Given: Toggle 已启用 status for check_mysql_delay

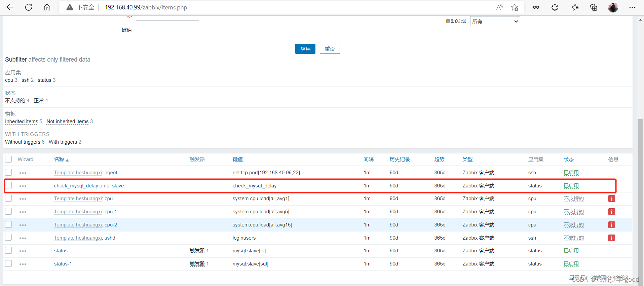Looking at the screenshot, I should click(571, 186).
